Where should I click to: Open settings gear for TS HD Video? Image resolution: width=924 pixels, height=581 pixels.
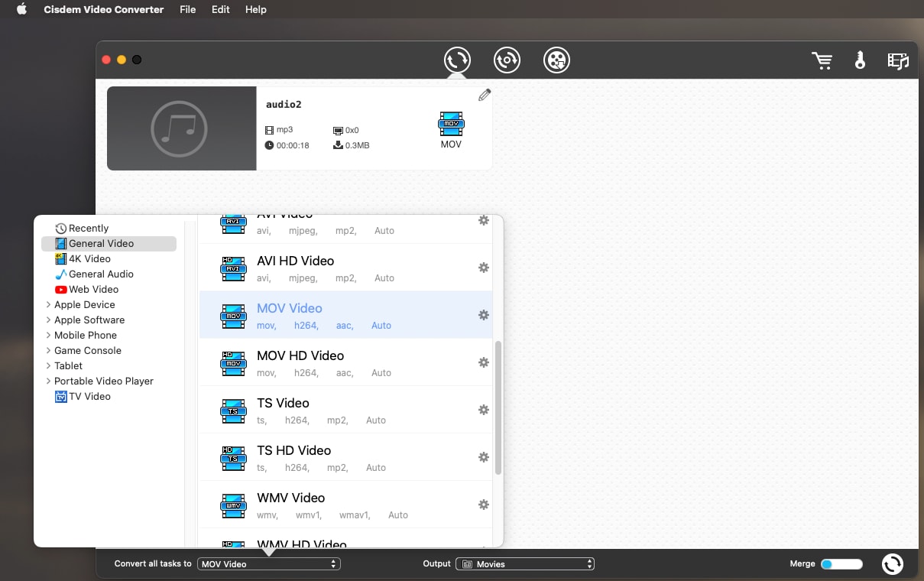pos(484,457)
